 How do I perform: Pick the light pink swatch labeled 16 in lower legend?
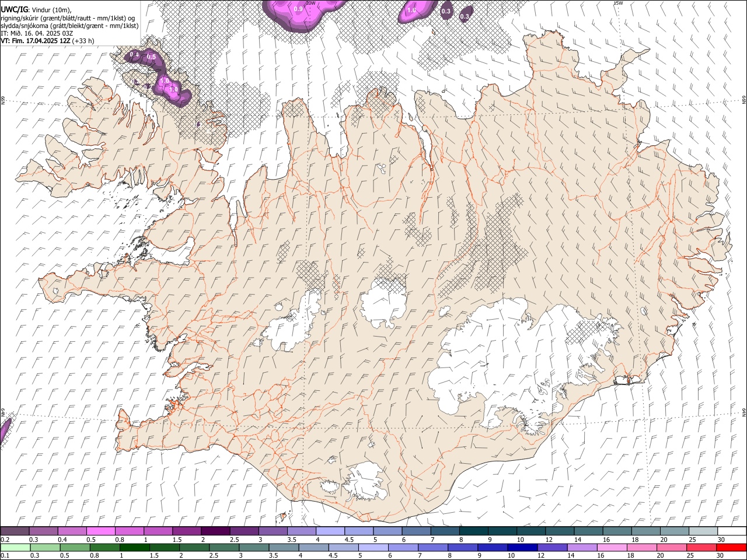[612, 547]
